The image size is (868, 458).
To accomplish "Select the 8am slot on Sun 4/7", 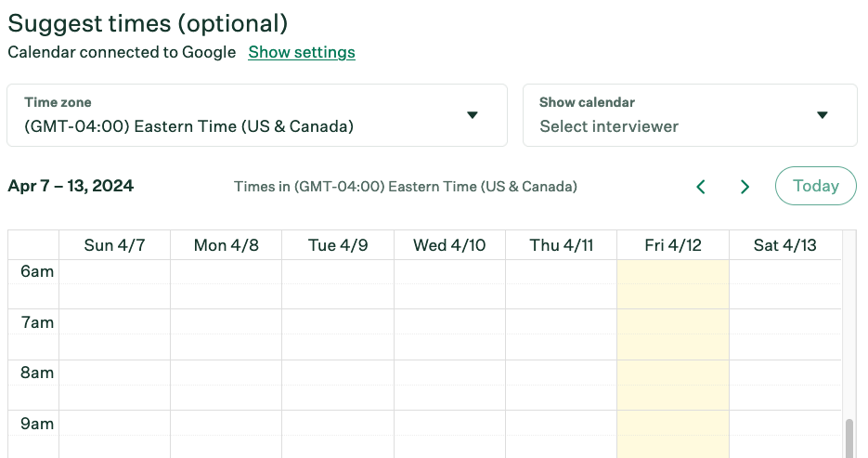I will coord(114,373).
